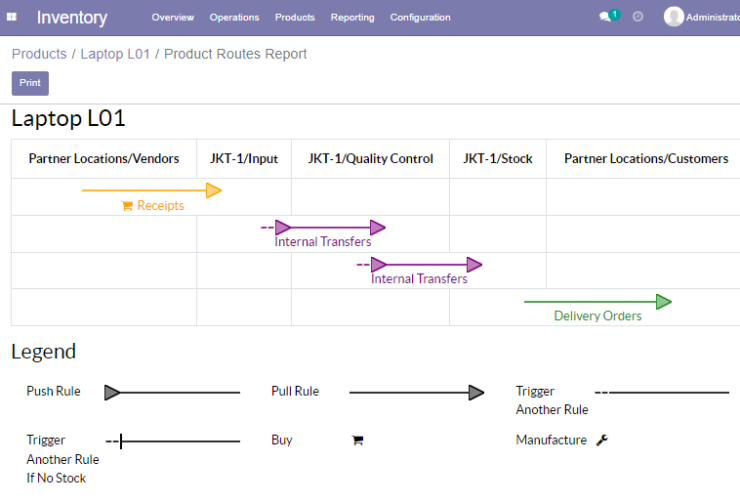Open the apps grid menu icon
740x504 pixels.
point(12,17)
